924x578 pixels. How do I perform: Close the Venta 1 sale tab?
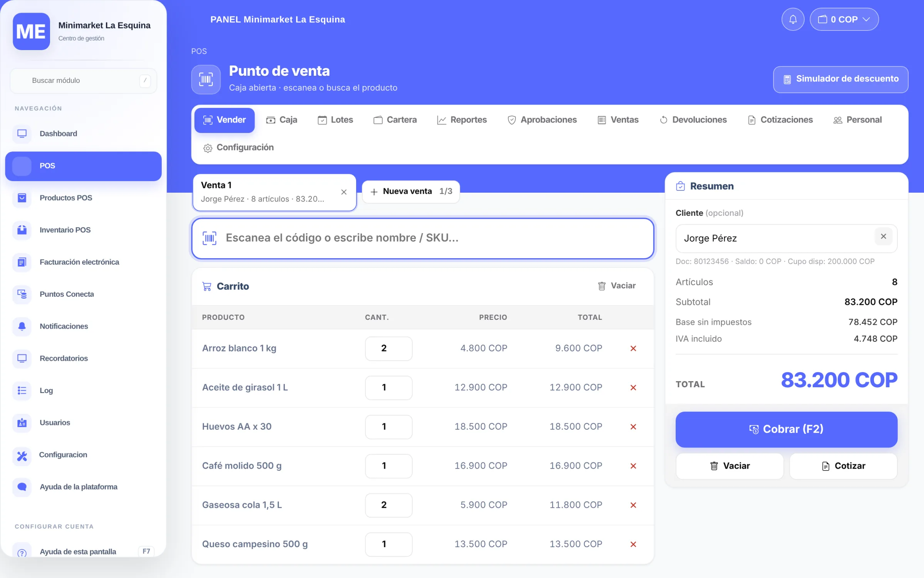(x=344, y=192)
